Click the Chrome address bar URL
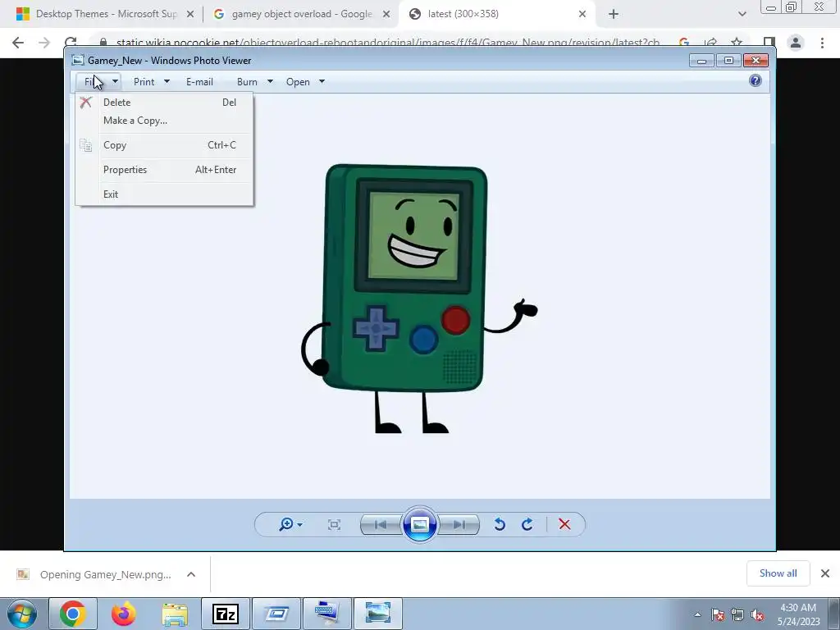This screenshot has height=630, width=840. coord(388,43)
